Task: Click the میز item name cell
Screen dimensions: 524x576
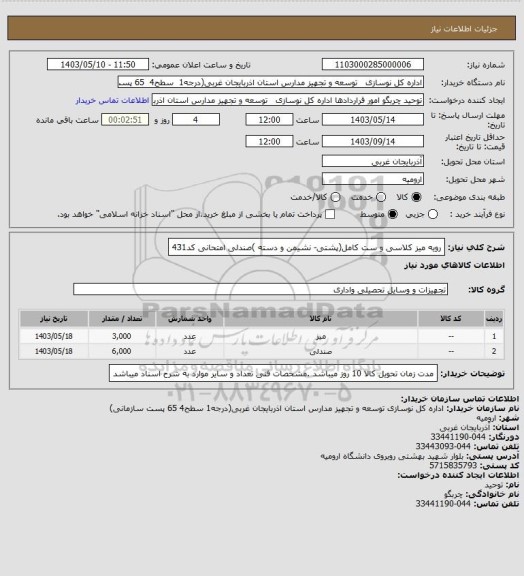Action: point(320,336)
